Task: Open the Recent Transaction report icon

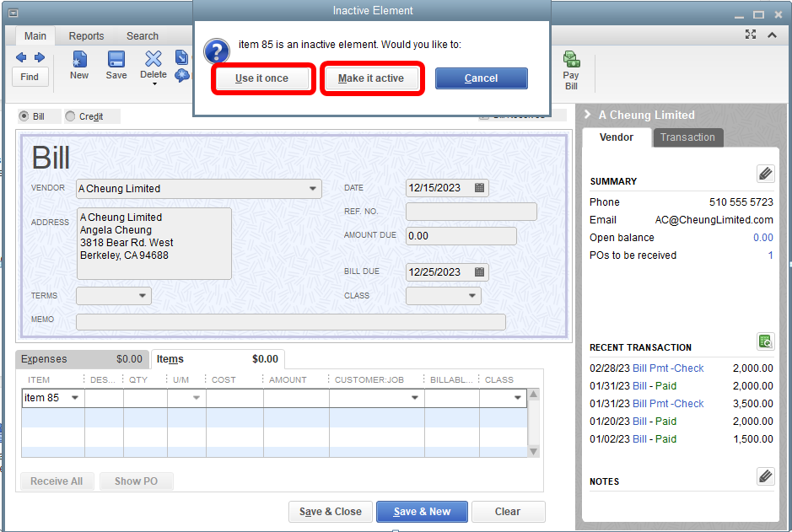Action: pyautogui.click(x=765, y=341)
